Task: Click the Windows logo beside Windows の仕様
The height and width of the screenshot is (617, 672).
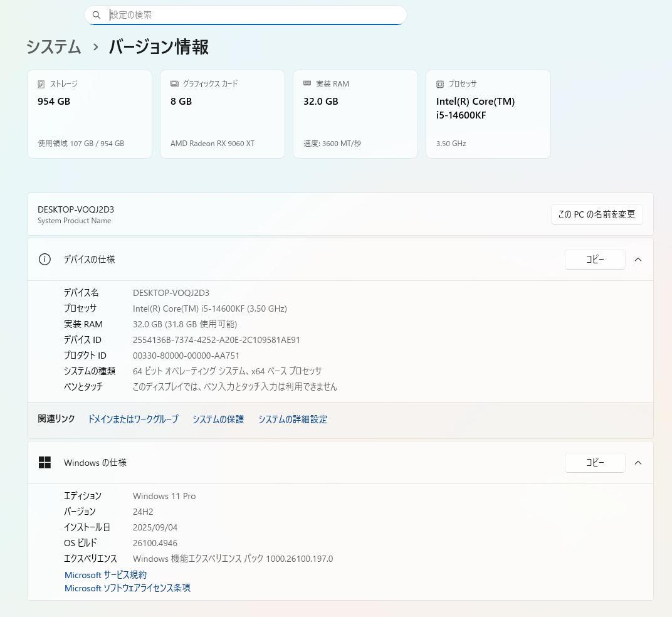Action: point(45,462)
